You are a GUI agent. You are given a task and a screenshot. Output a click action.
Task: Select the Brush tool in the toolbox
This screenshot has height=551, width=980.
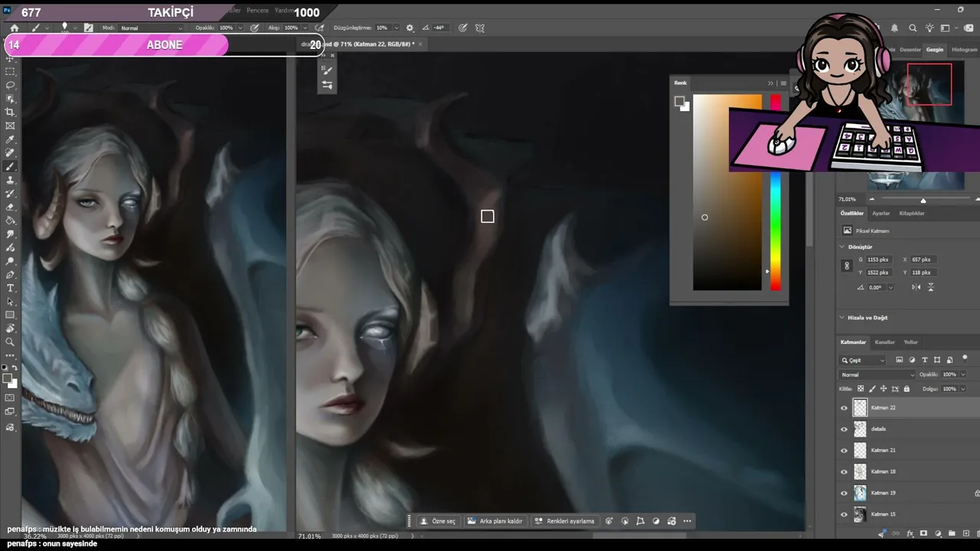[x=10, y=167]
